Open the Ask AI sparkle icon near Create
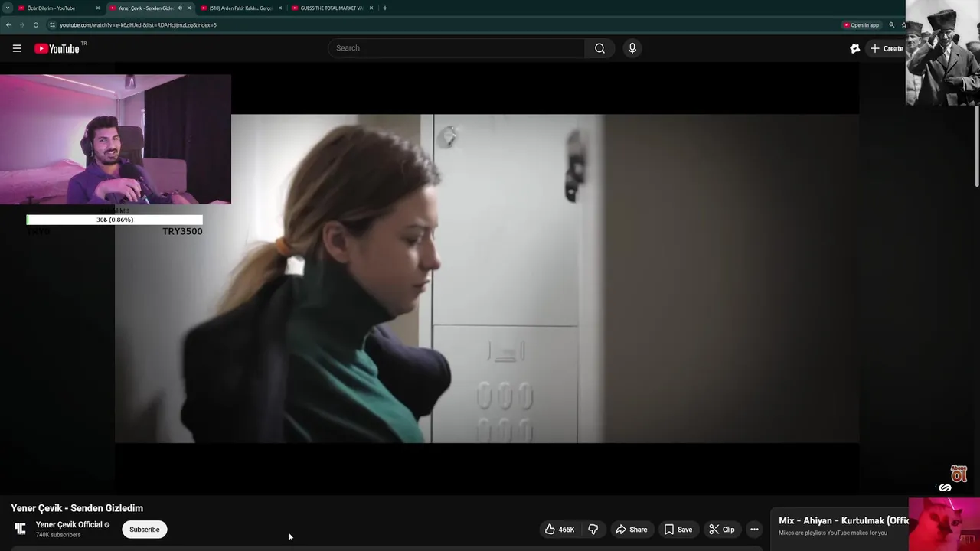This screenshot has height=551, width=980. pos(854,48)
